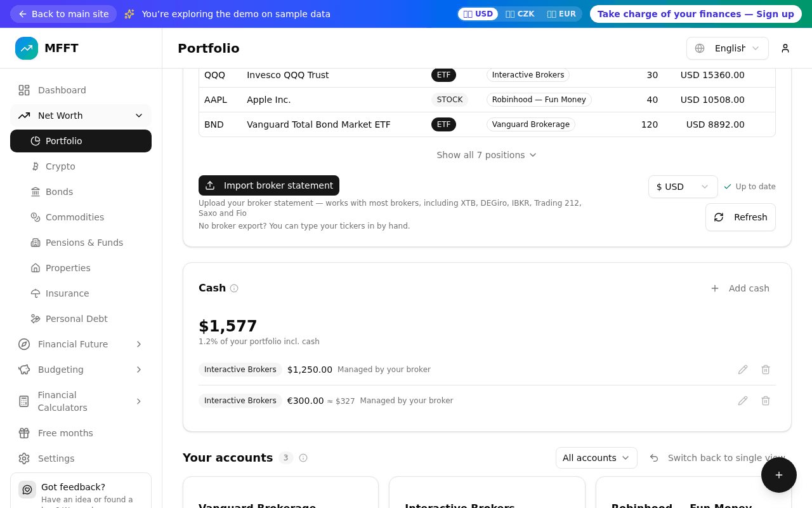Click the globe icon by English
This screenshot has height=508, width=812.
700,48
